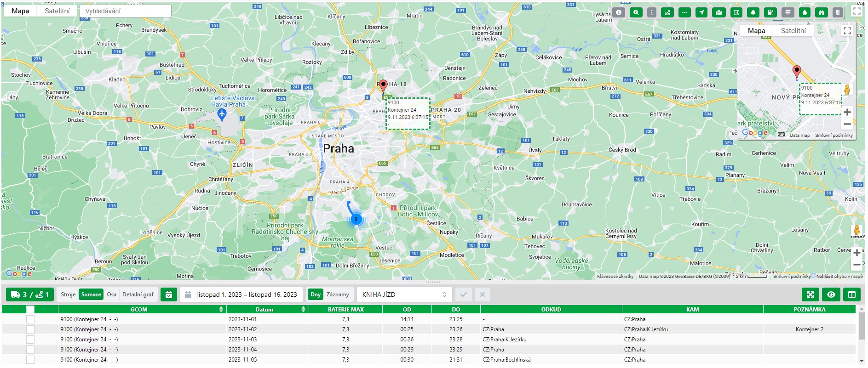This screenshot has height=368, width=868.
Task: Click Nahlásit chybu v mapě link
Action: (x=839, y=277)
